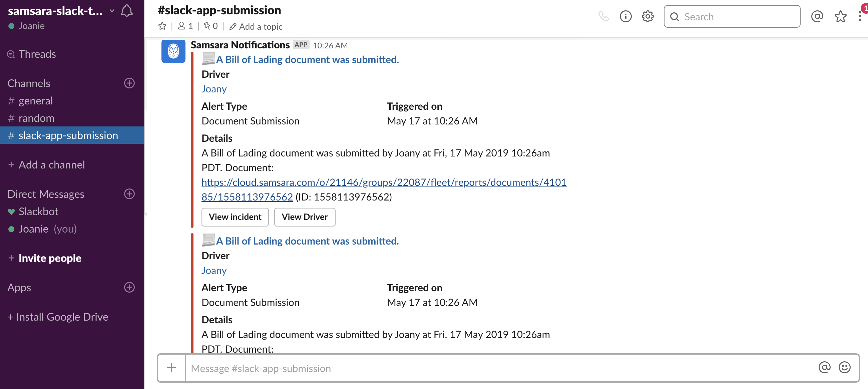Open the random channel
868x389 pixels.
coord(36,118)
